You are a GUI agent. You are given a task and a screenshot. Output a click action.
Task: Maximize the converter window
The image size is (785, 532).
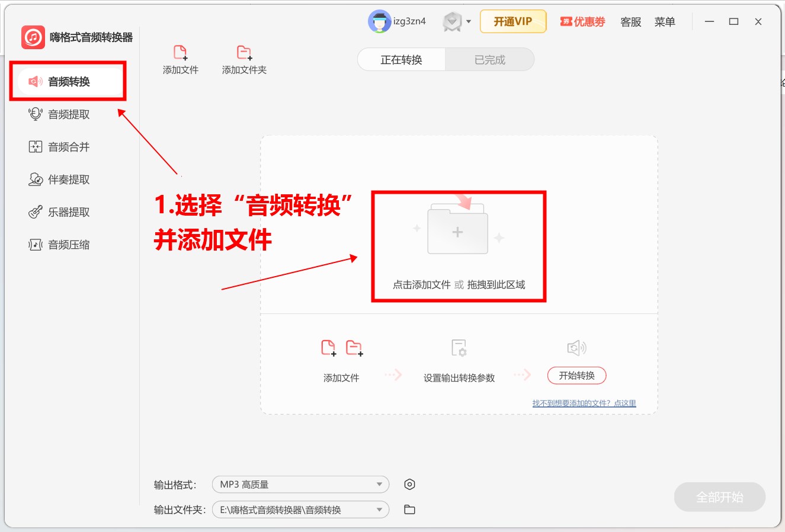pos(733,22)
